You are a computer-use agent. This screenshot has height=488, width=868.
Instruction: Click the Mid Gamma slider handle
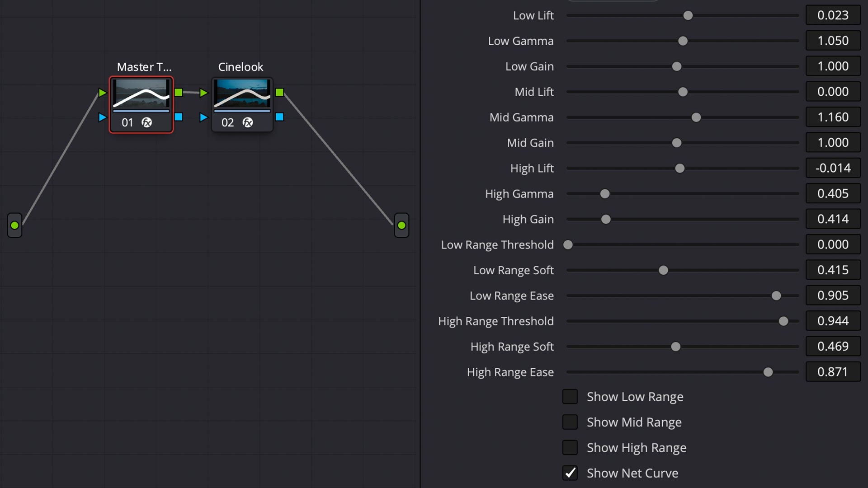click(x=696, y=117)
